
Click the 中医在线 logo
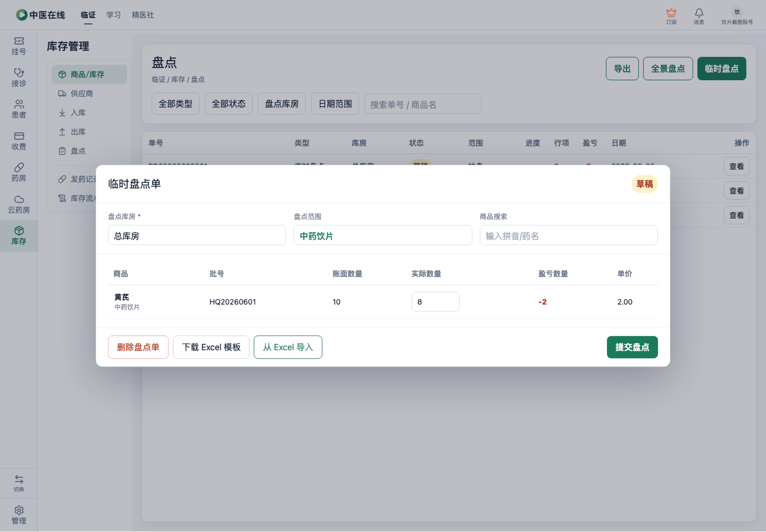pos(40,15)
